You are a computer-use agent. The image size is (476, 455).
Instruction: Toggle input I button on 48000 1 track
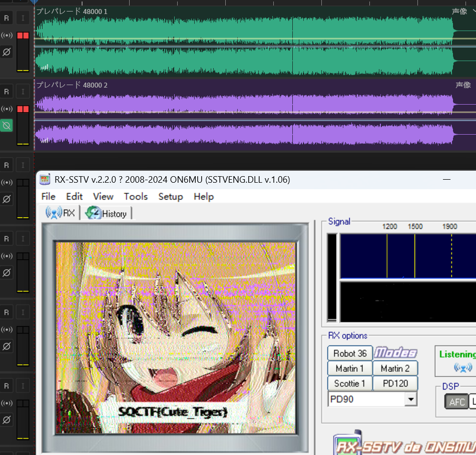23,18
